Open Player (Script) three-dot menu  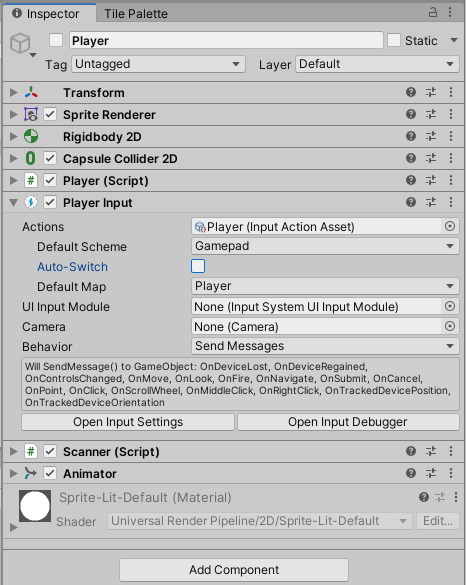click(x=451, y=180)
